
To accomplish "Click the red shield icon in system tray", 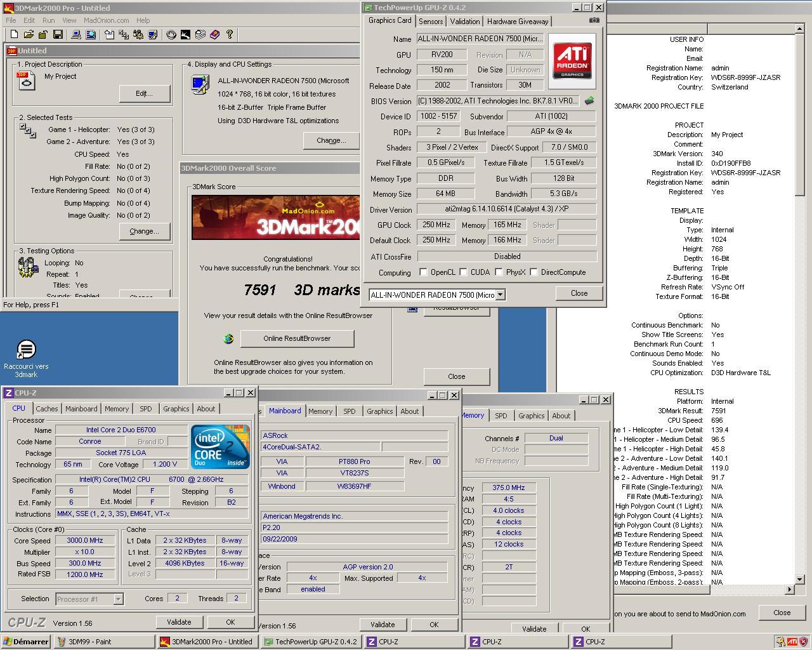I will tap(803, 642).
